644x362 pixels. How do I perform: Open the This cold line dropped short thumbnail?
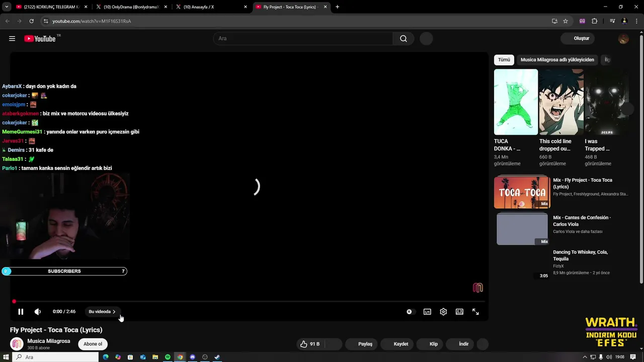[x=561, y=102]
